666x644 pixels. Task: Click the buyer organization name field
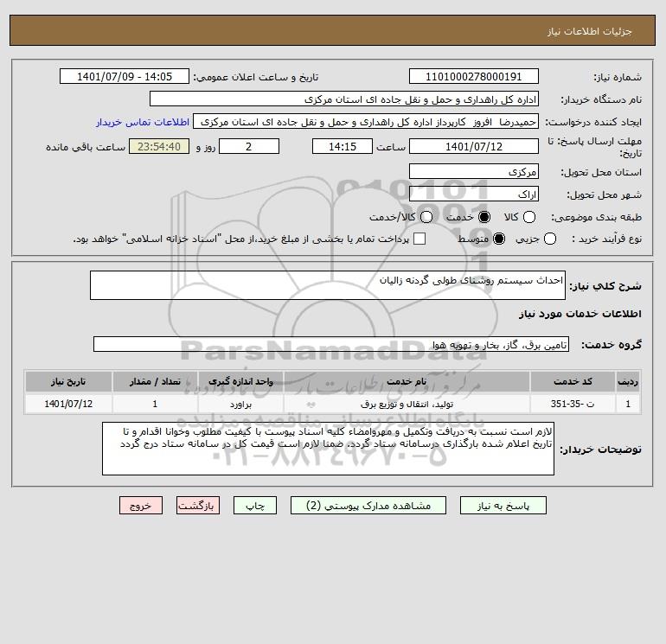click(x=344, y=99)
